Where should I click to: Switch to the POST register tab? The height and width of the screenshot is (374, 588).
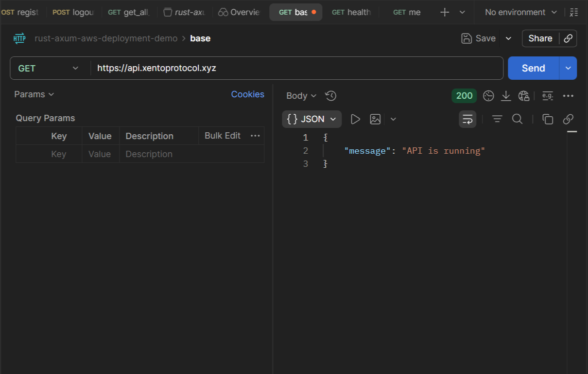(x=20, y=12)
